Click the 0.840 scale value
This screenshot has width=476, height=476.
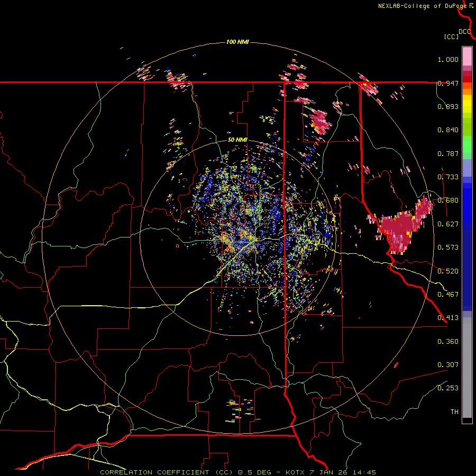pyautogui.click(x=448, y=130)
